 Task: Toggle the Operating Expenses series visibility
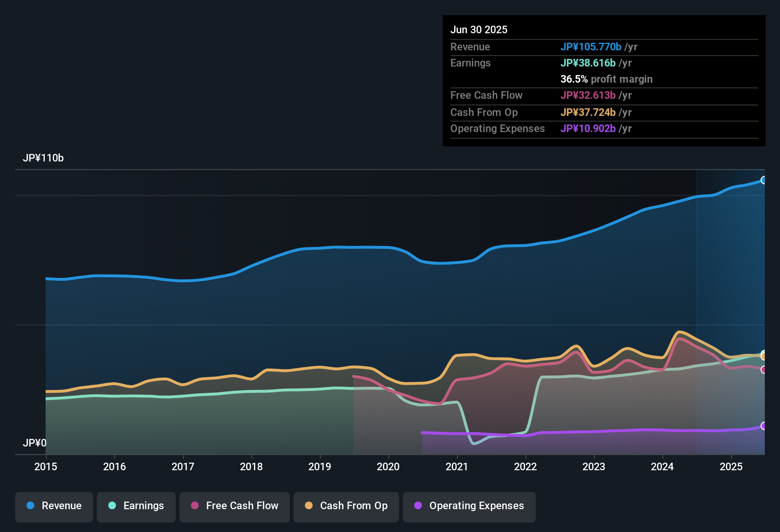[469, 506]
